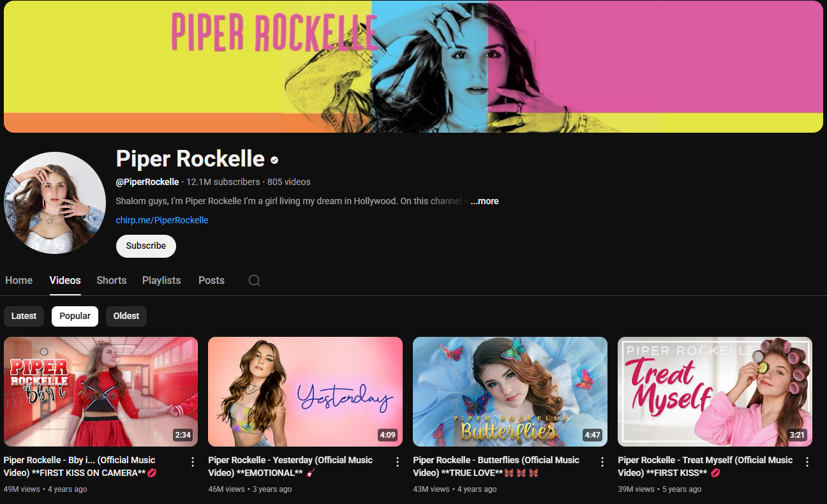Switch to the Shorts tab

tap(112, 280)
